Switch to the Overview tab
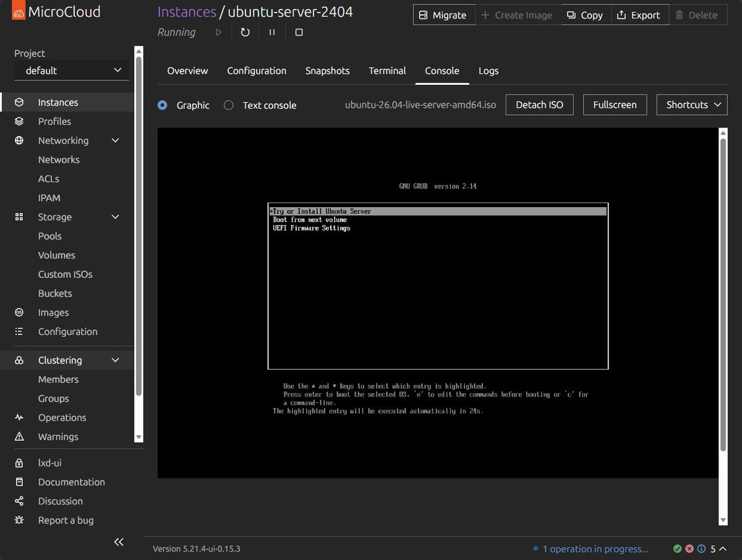This screenshot has width=742, height=560. [187, 70]
